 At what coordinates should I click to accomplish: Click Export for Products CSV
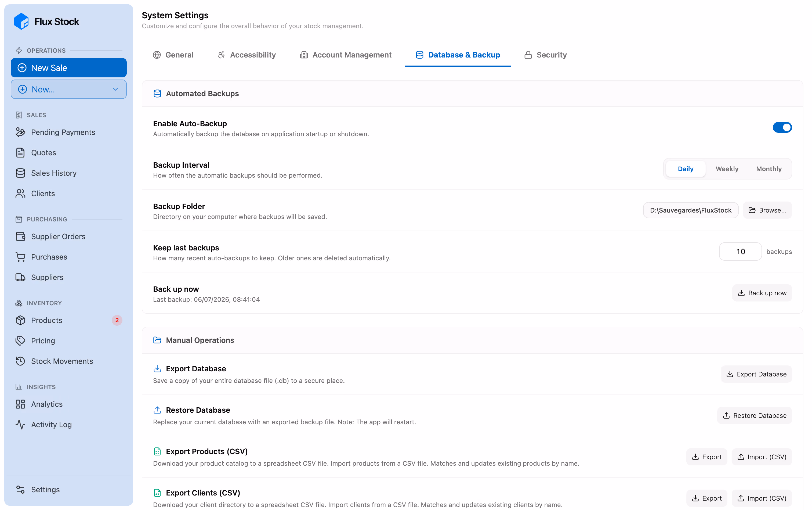(x=706, y=457)
